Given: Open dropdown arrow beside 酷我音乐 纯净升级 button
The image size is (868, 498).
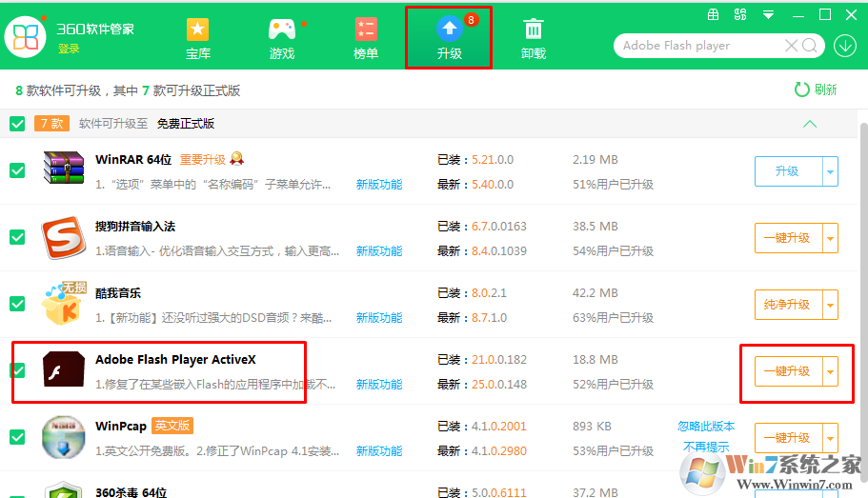Looking at the screenshot, I should tap(830, 305).
